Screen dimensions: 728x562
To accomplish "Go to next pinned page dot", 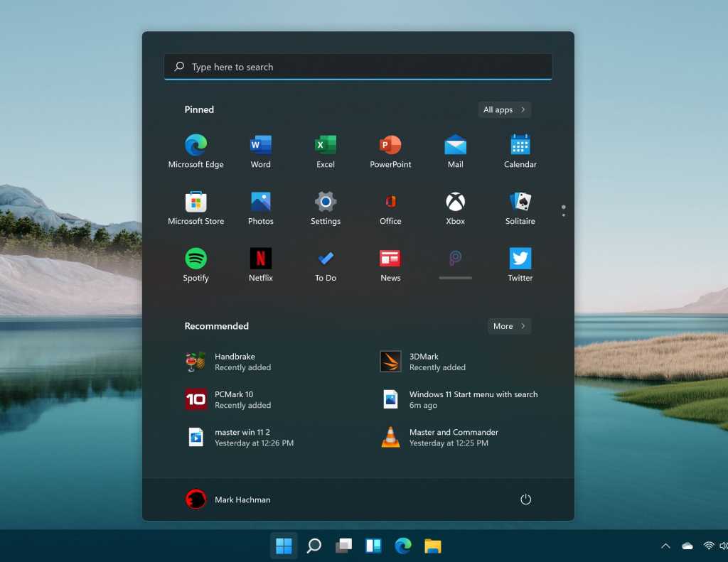I will coord(564,215).
